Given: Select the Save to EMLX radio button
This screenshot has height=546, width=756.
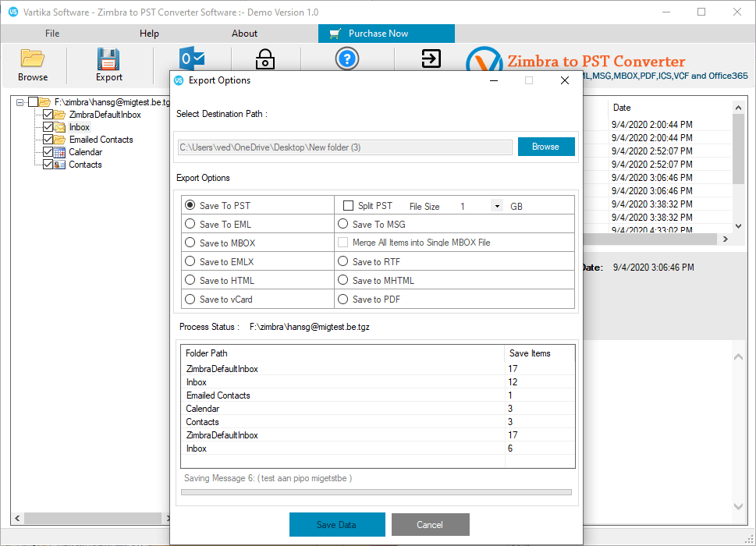Looking at the screenshot, I should click(190, 261).
